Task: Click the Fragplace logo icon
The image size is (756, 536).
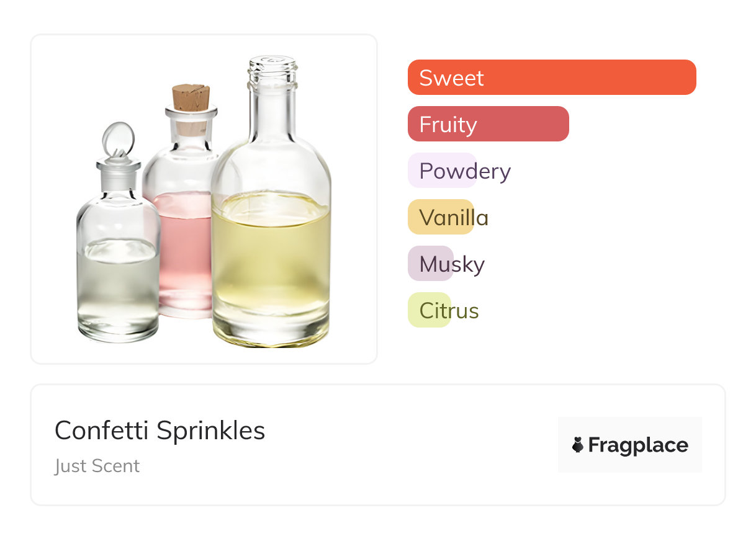Action: pyautogui.click(x=578, y=445)
